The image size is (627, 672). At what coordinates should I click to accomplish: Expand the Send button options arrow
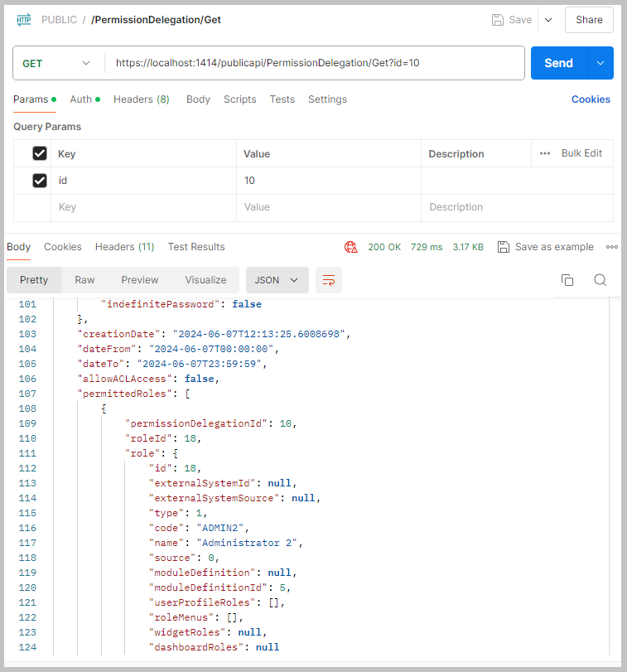click(x=600, y=63)
